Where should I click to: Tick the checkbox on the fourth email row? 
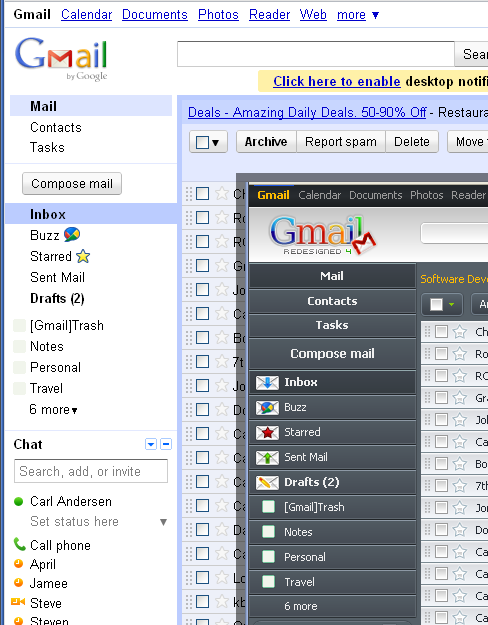[x=203, y=265]
